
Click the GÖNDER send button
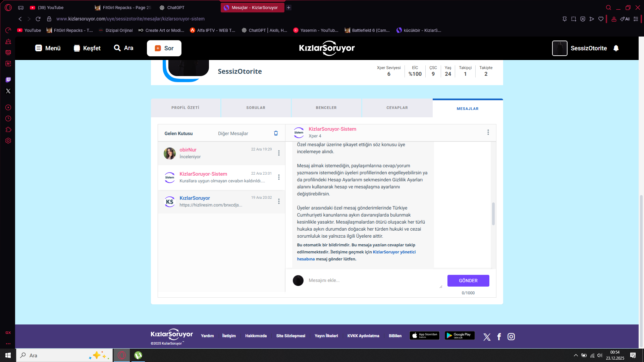pyautogui.click(x=468, y=281)
